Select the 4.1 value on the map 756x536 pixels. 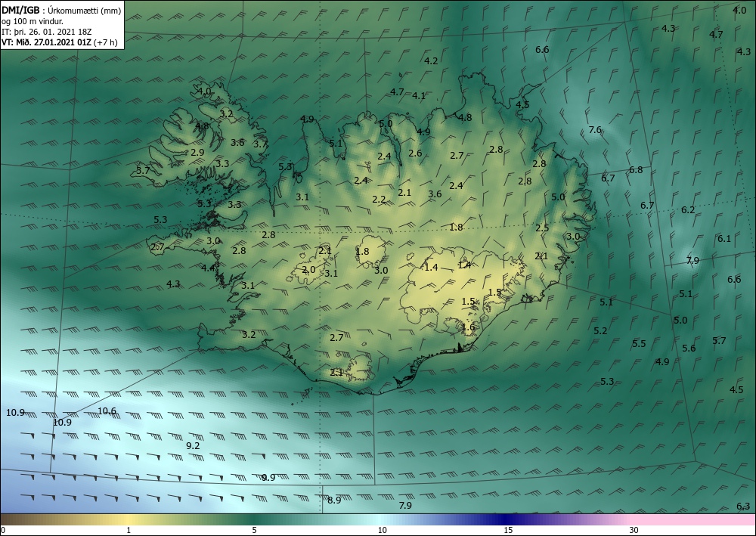coord(419,96)
